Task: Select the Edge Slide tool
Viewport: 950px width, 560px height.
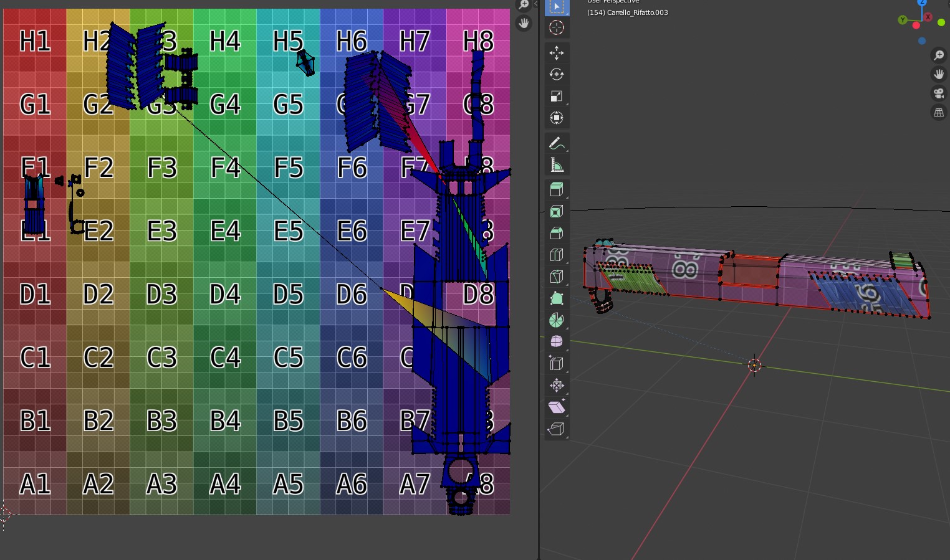Action: coord(557,364)
